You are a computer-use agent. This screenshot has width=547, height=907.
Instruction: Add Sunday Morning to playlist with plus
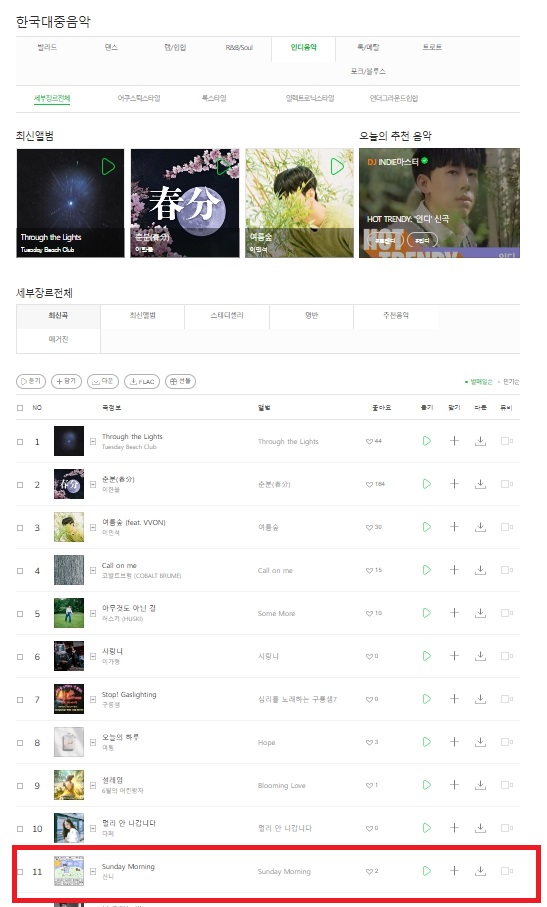[454, 871]
